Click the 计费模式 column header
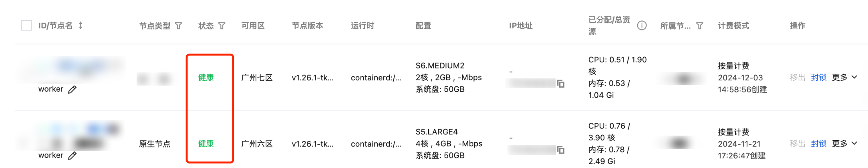 click(x=733, y=26)
